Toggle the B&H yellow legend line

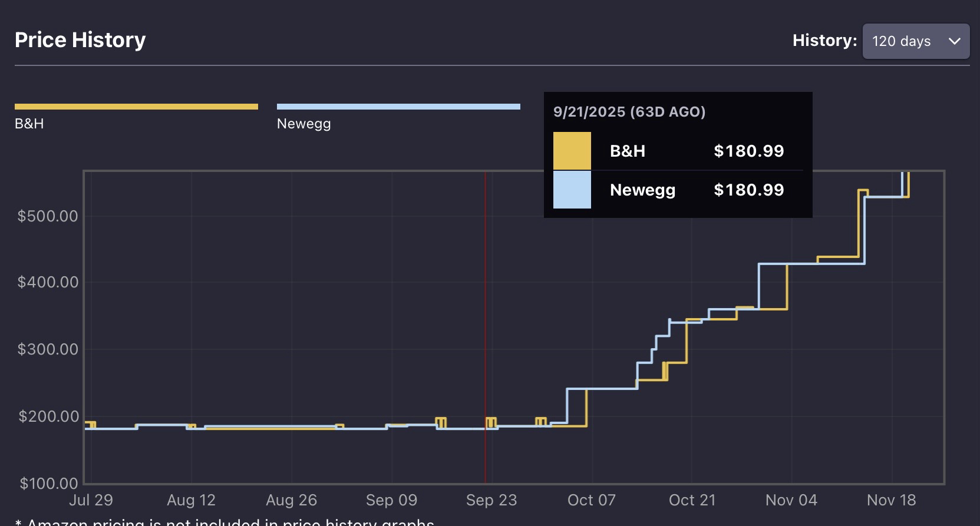tap(136, 107)
